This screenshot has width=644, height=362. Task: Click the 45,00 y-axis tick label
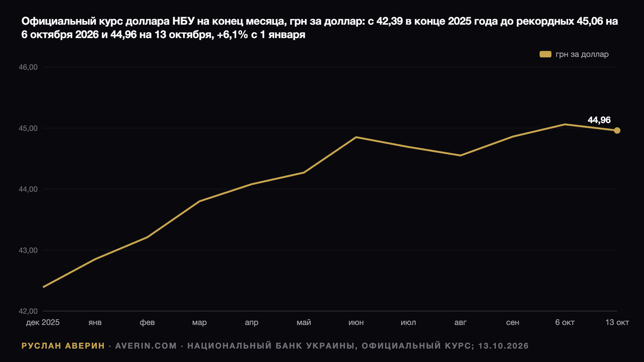(x=28, y=128)
